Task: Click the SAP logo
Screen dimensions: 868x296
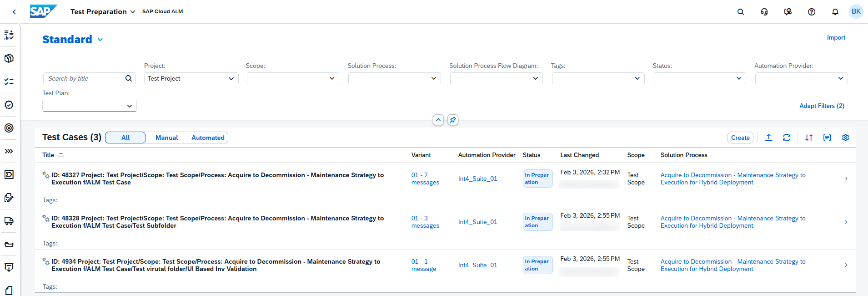Action: [44, 11]
